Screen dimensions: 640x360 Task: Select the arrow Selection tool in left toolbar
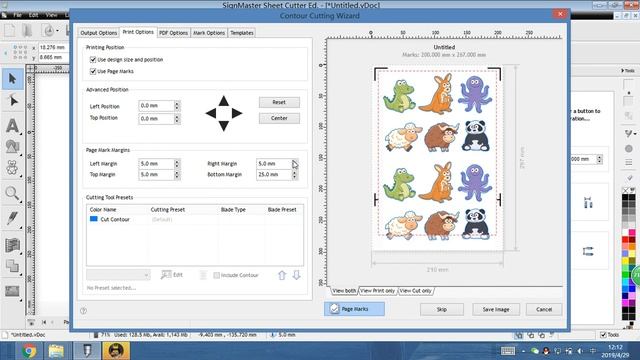click(12, 79)
